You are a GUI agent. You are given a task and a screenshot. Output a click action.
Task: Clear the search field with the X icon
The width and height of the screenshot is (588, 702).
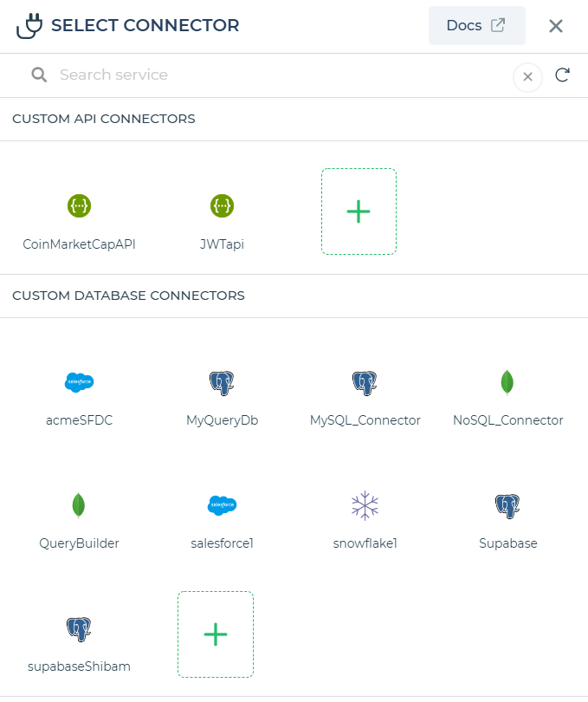[527, 77]
